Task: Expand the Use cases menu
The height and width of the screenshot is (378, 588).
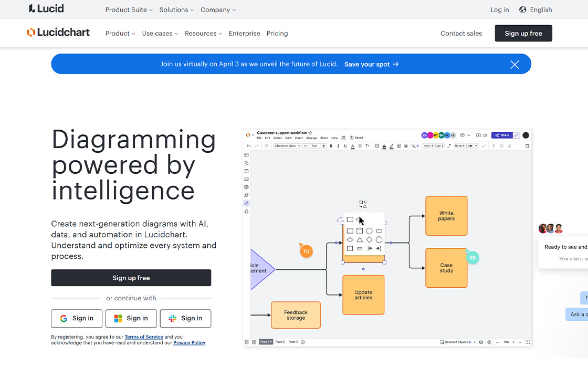Action: click(x=160, y=34)
